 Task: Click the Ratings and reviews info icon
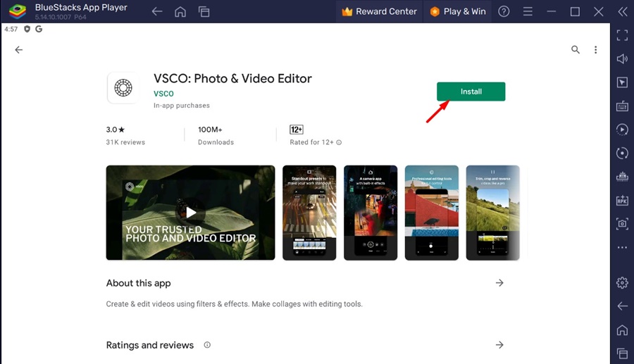(x=207, y=344)
